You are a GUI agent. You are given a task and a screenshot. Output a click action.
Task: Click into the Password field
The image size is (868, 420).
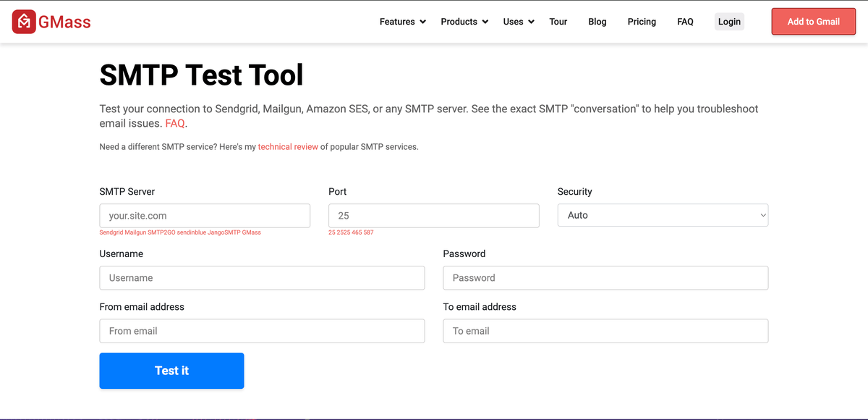coord(605,278)
